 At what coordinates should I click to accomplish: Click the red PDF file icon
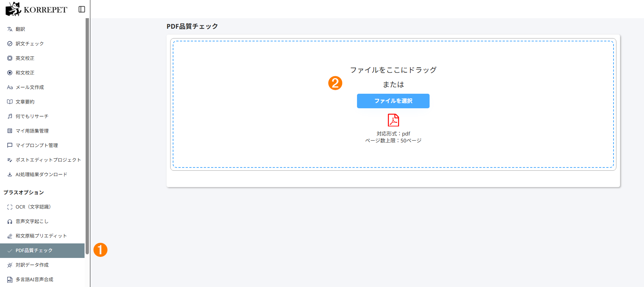coord(393,120)
